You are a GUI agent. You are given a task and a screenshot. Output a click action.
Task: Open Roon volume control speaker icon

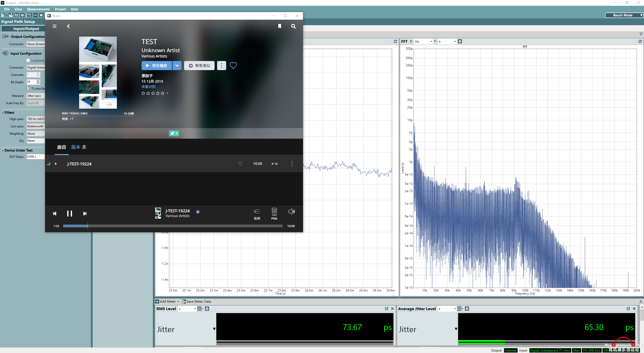pos(291,212)
